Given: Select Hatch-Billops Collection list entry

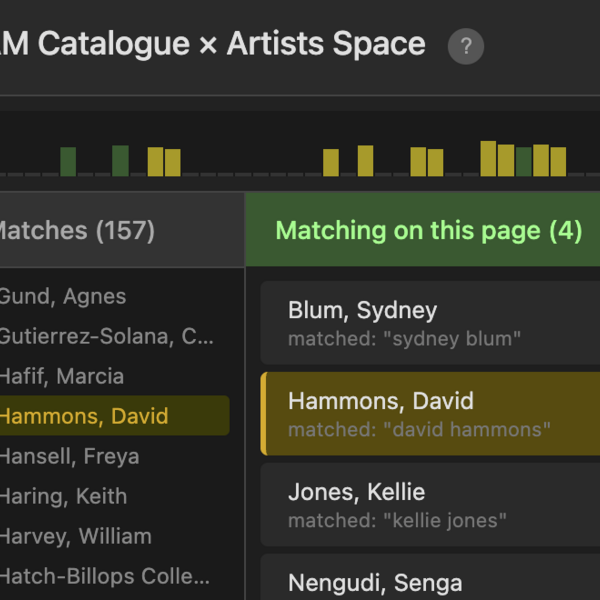Looking at the screenshot, I should [x=105, y=576].
